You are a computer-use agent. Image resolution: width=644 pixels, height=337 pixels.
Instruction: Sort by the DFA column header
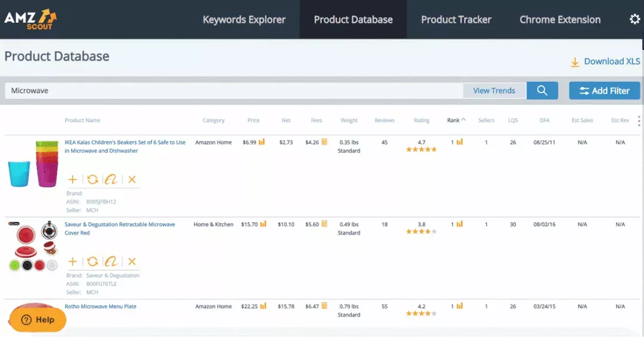coord(544,120)
